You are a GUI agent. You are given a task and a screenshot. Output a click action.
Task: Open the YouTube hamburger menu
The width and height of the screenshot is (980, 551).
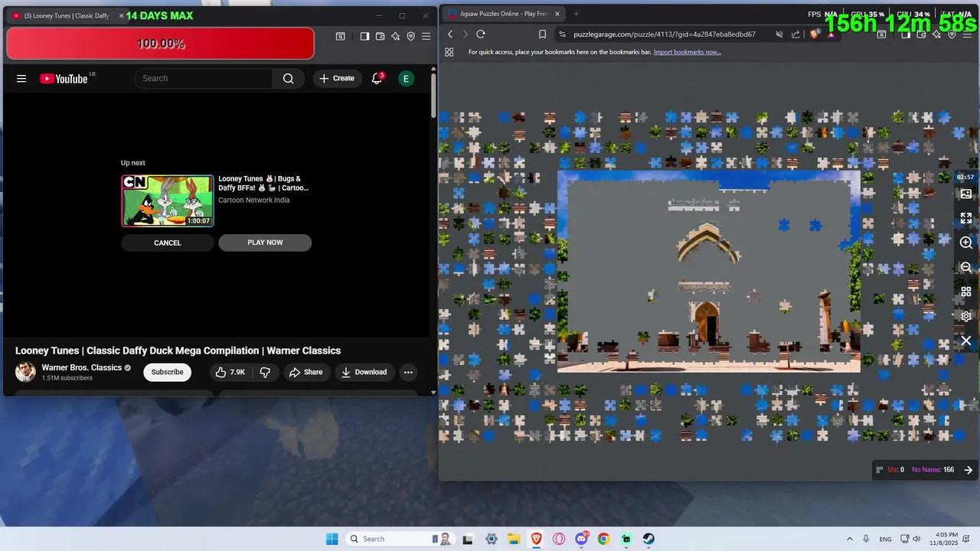click(x=21, y=78)
